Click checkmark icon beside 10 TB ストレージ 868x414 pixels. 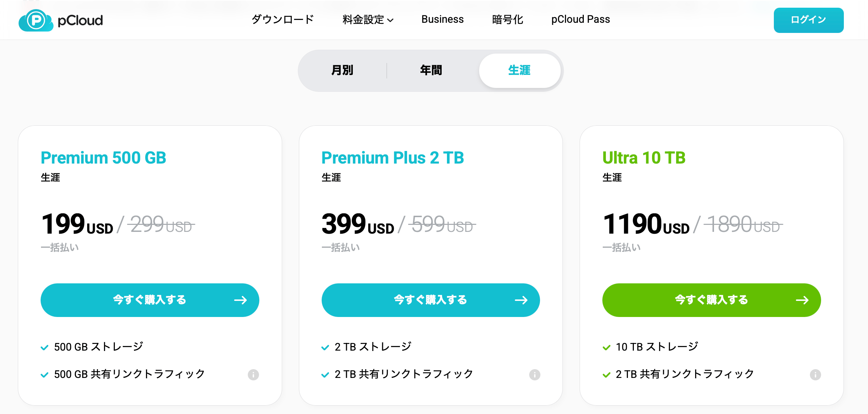pos(607,347)
